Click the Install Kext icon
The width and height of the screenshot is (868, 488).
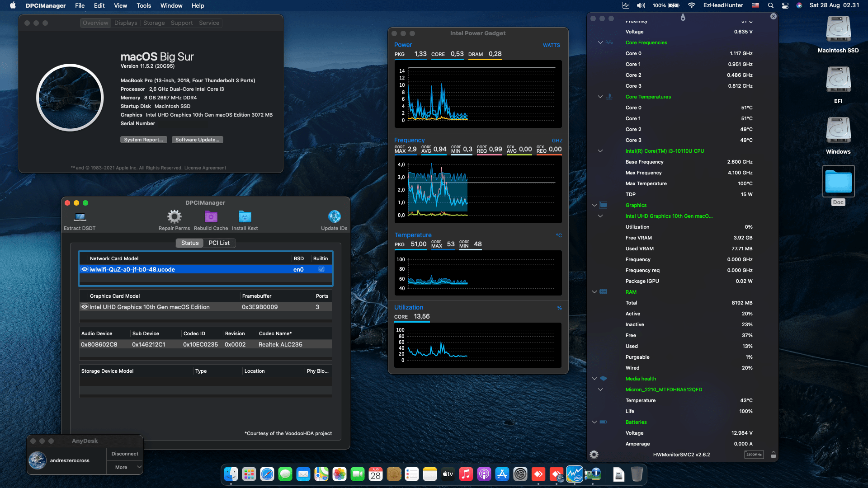coord(245,217)
